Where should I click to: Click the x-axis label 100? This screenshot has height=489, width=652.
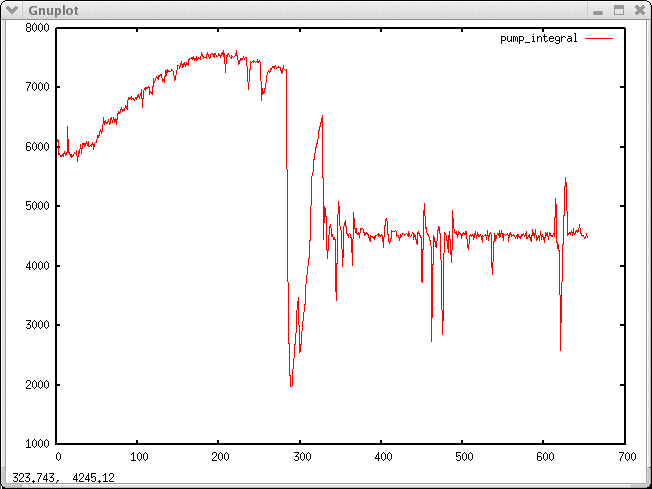click(x=139, y=457)
